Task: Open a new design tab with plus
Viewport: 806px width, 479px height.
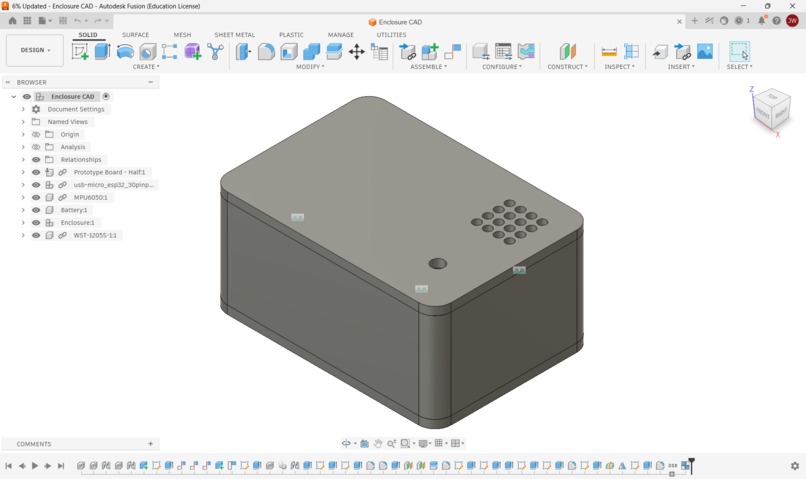Action: [x=694, y=21]
